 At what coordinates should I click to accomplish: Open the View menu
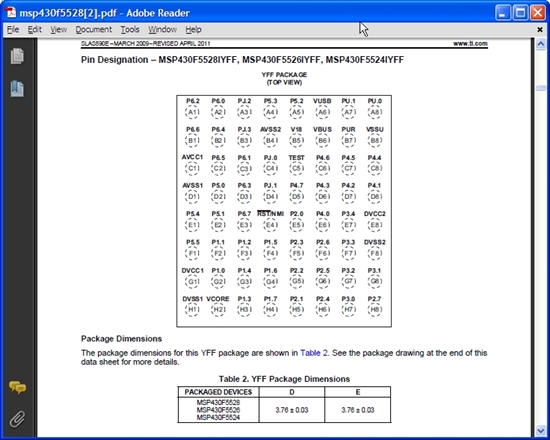pyautogui.click(x=58, y=29)
